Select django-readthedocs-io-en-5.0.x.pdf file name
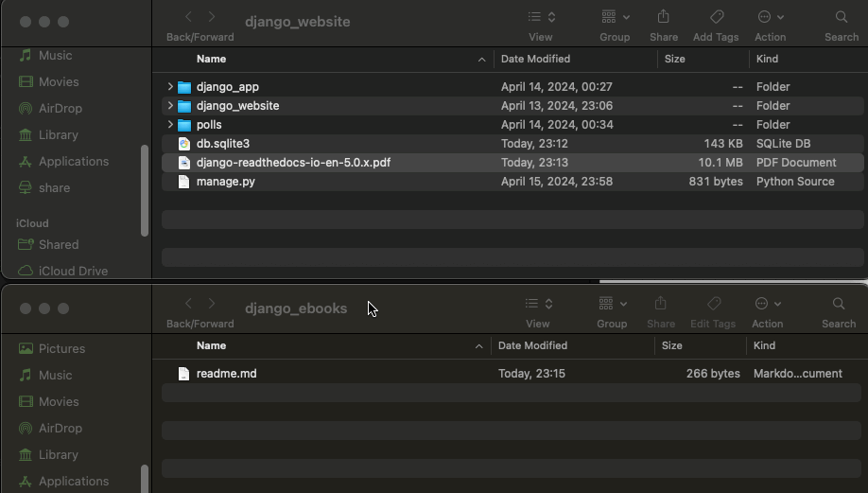The width and height of the screenshot is (868, 493). (x=293, y=163)
